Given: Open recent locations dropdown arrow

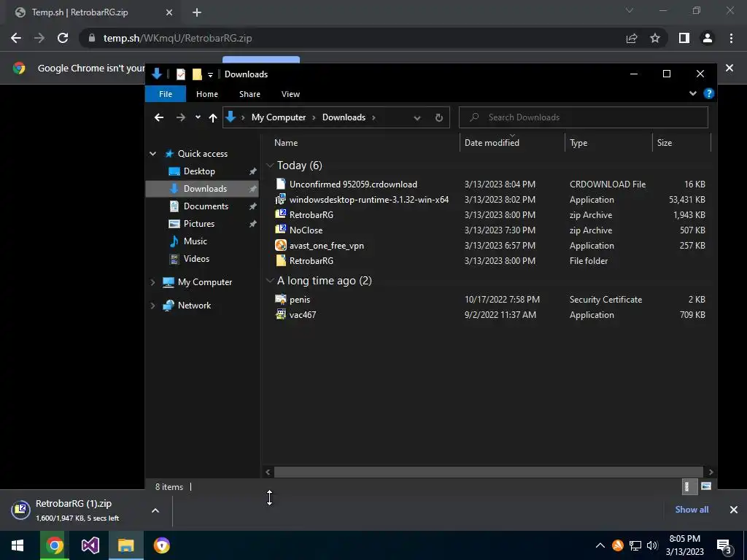Looking at the screenshot, I should 198,117.
